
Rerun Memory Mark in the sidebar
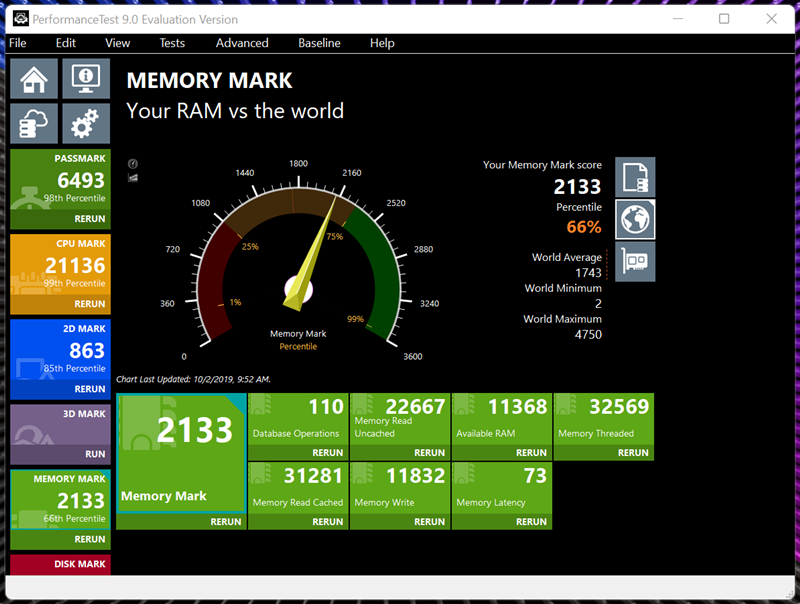[90, 539]
